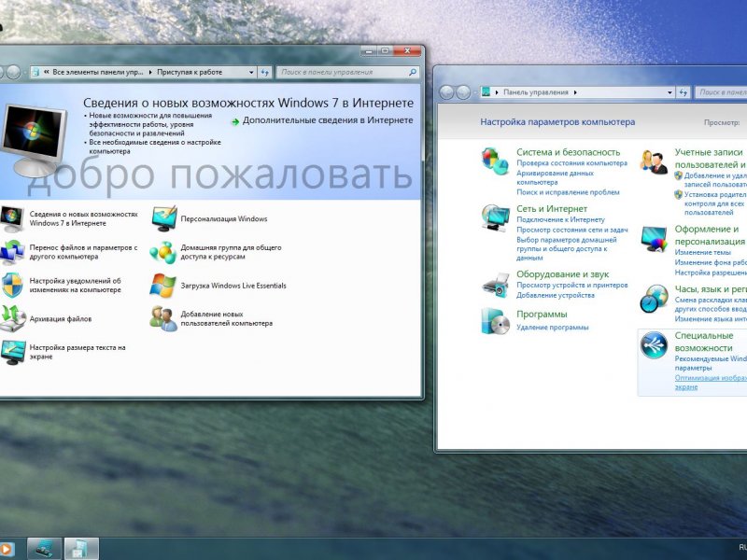Open the 'Система и безопасность' heading link
The width and height of the screenshot is (747, 560).
pyautogui.click(x=569, y=152)
